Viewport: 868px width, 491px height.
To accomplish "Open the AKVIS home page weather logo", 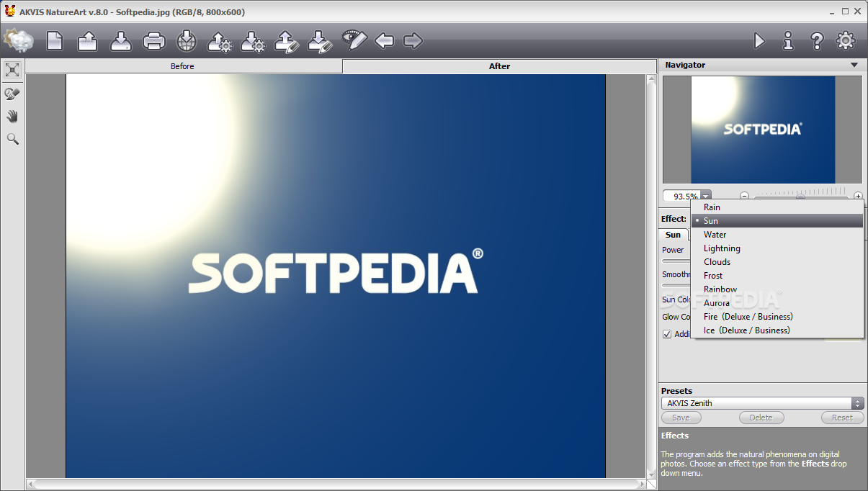I will point(18,40).
